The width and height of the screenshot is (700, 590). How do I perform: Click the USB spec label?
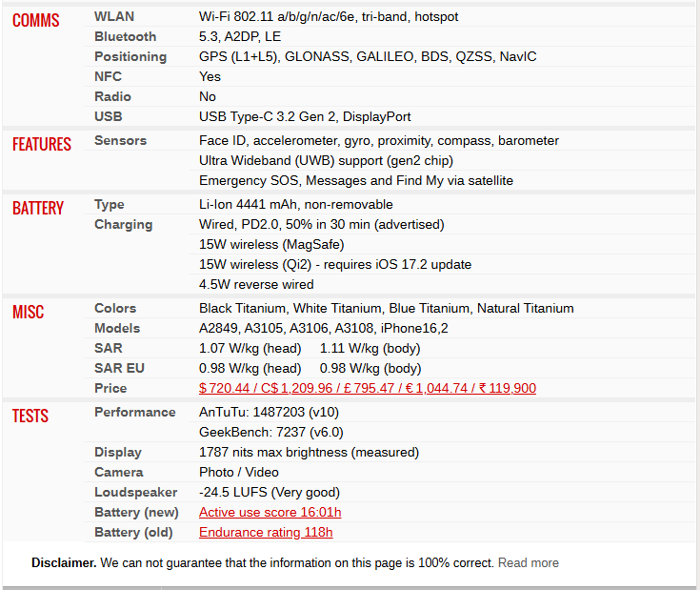pos(108,116)
